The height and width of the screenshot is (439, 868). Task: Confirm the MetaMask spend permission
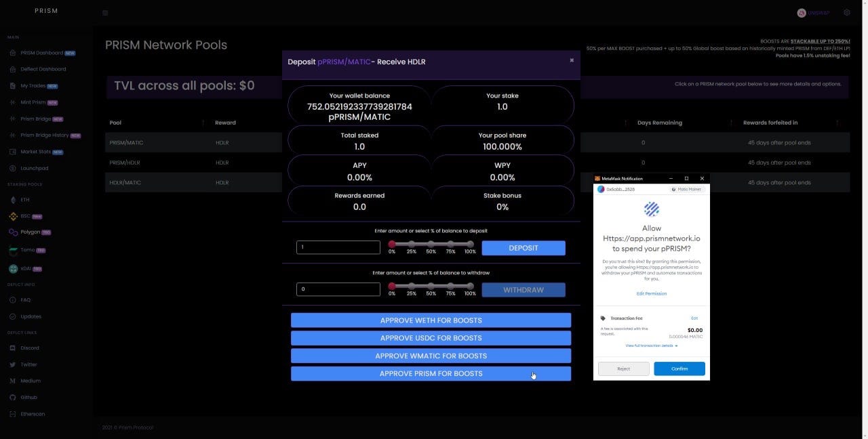[679, 369]
